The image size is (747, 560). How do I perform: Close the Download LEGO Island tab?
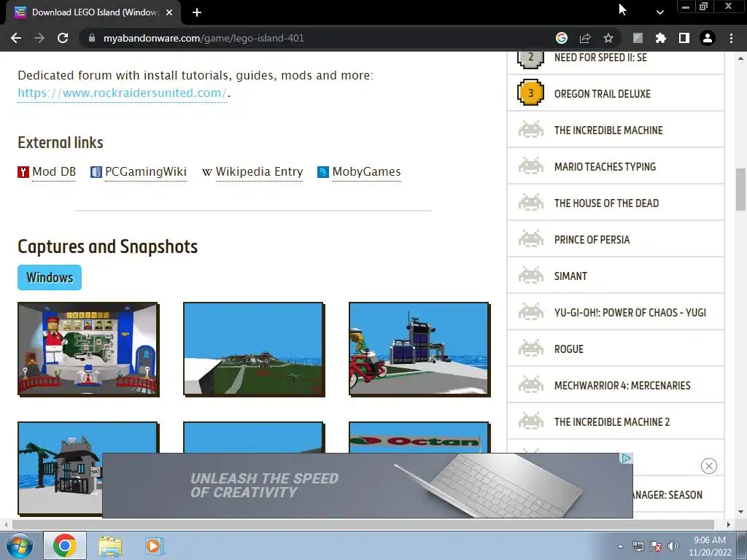(x=169, y=12)
